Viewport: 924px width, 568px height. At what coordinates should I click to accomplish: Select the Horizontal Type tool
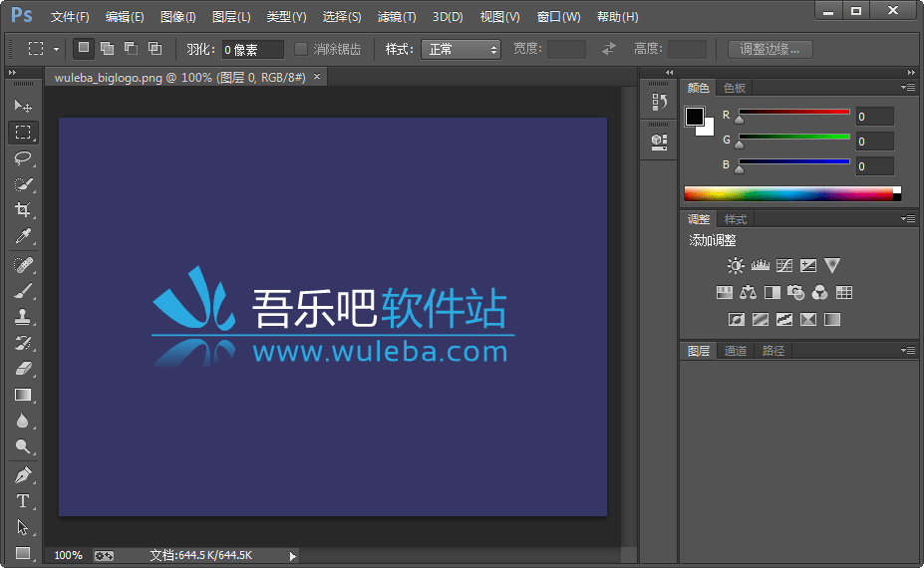(23, 501)
